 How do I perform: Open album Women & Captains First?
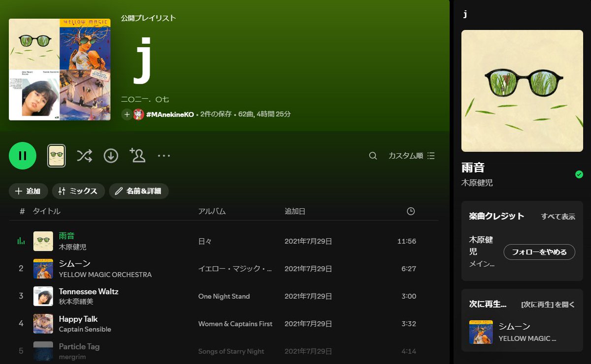tap(235, 324)
